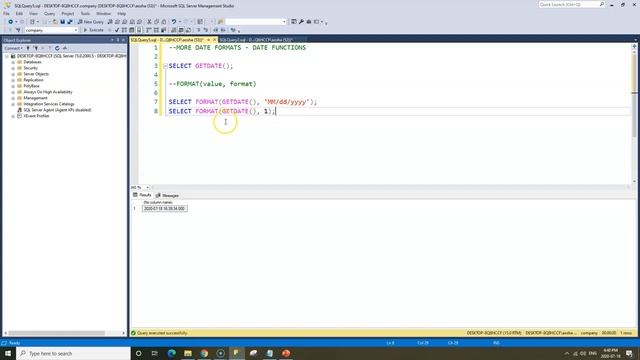Open the empty Find combo box dropdown arrow
Viewport: 640px width, 360px height.
coord(284,22)
